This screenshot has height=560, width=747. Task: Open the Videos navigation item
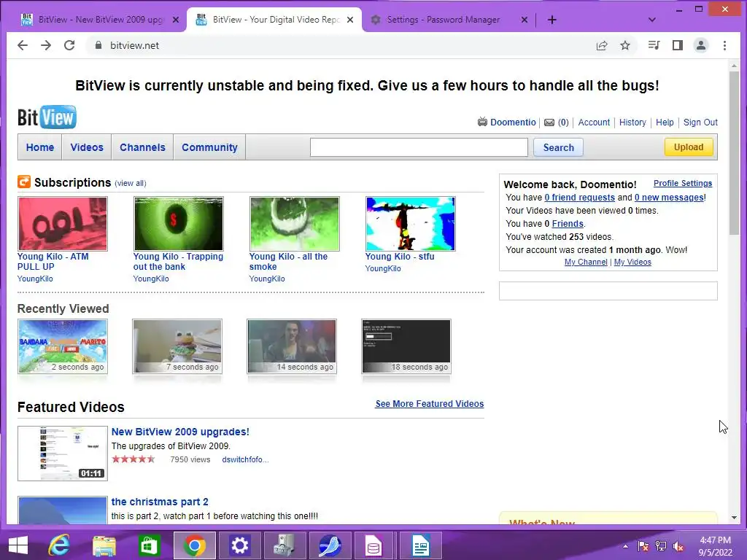tap(87, 147)
